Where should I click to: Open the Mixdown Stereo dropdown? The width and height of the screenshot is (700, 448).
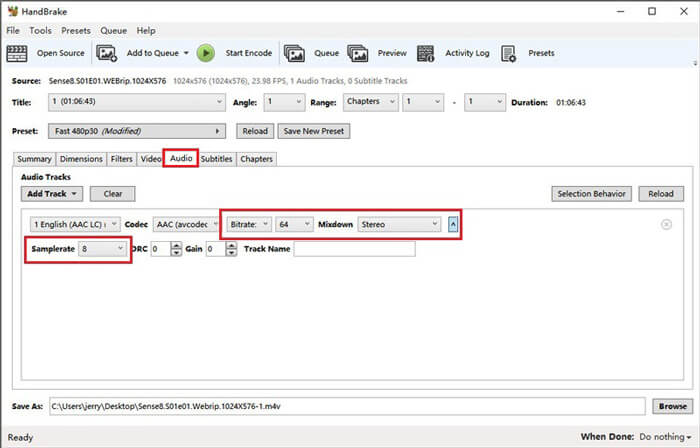click(x=399, y=224)
